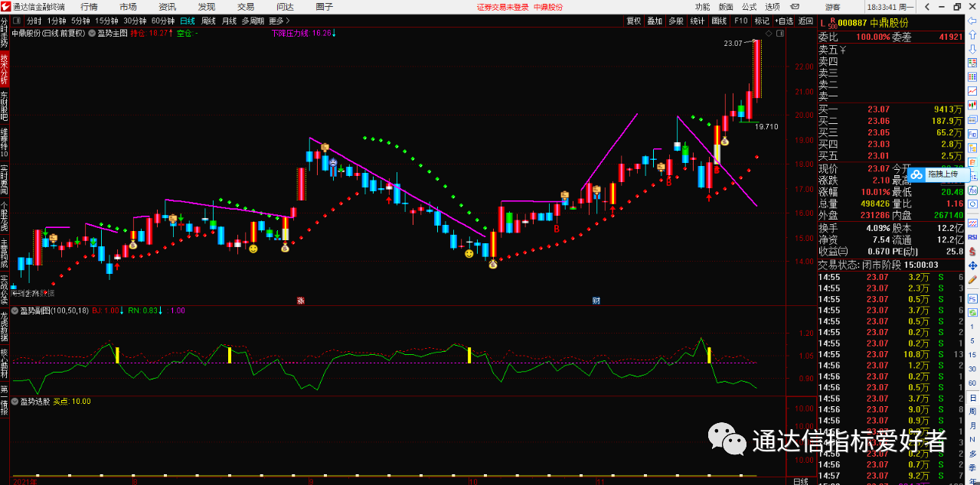Image resolution: width=980 pixels, height=485 pixels.
Task: Switch to the 60分钟 period
Action: [x=163, y=21]
